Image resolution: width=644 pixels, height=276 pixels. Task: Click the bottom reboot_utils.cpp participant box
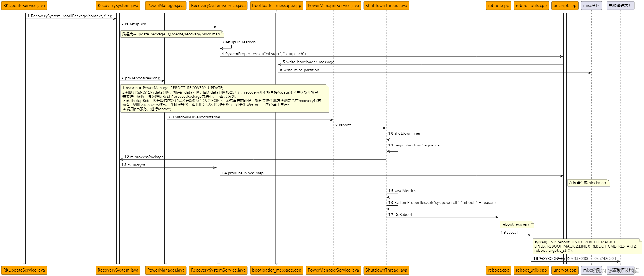point(531,270)
